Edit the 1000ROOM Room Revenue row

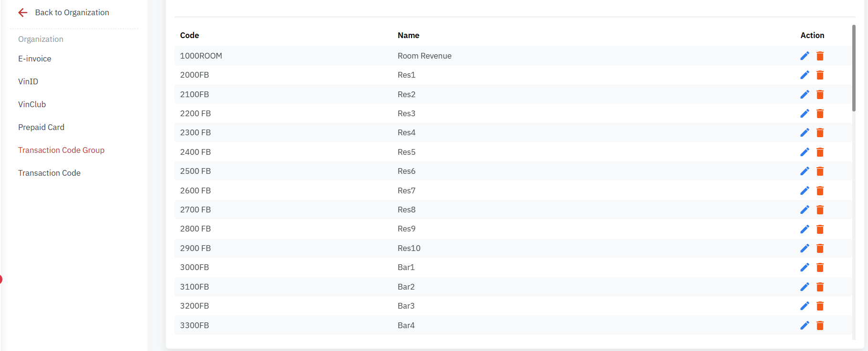click(x=805, y=56)
